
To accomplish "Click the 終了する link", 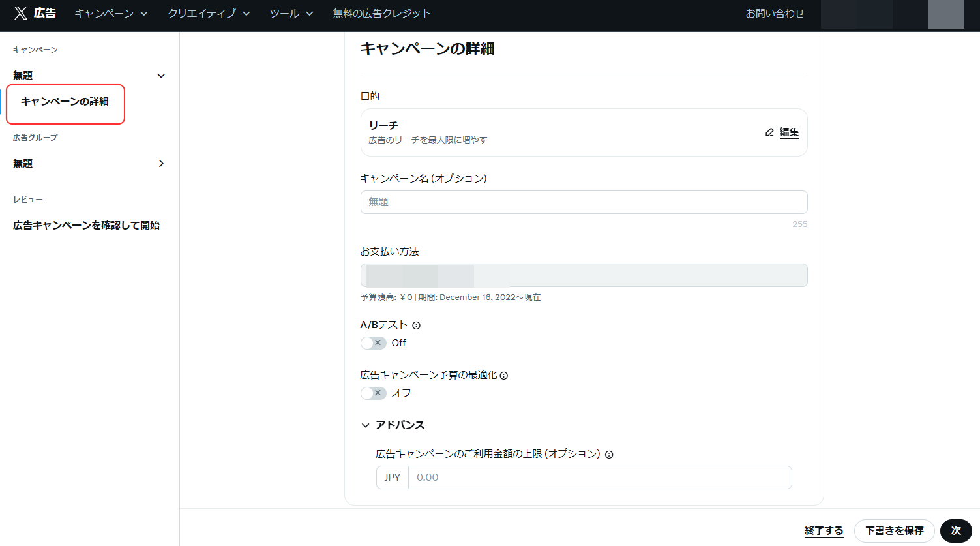I will (824, 530).
